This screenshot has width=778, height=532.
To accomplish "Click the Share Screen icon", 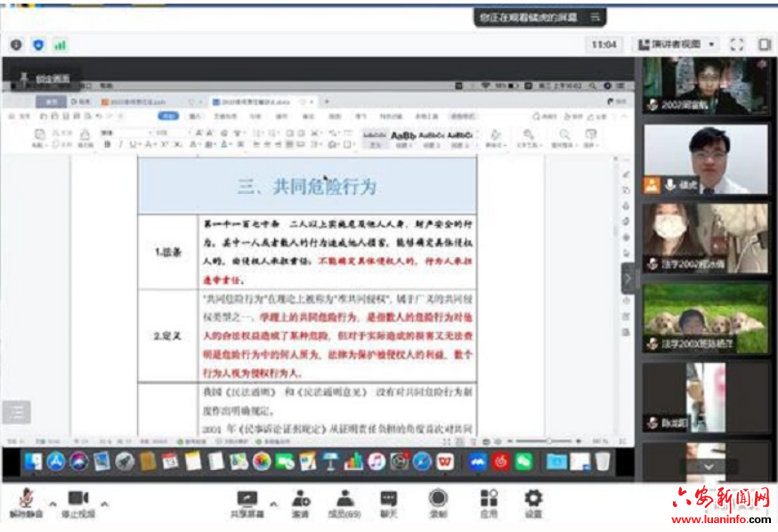I will point(247,502).
